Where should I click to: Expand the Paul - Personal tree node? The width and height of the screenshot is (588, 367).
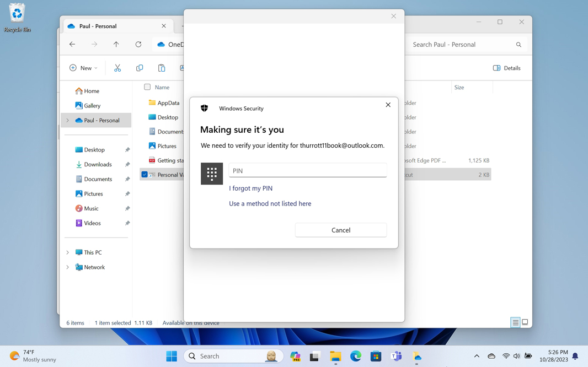coord(68,120)
